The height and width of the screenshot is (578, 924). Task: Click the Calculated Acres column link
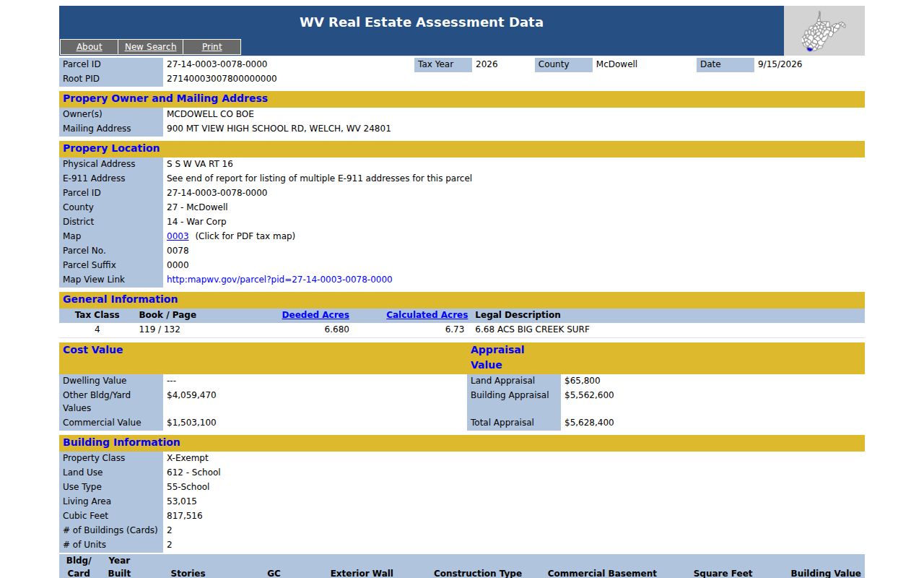tap(427, 315)
